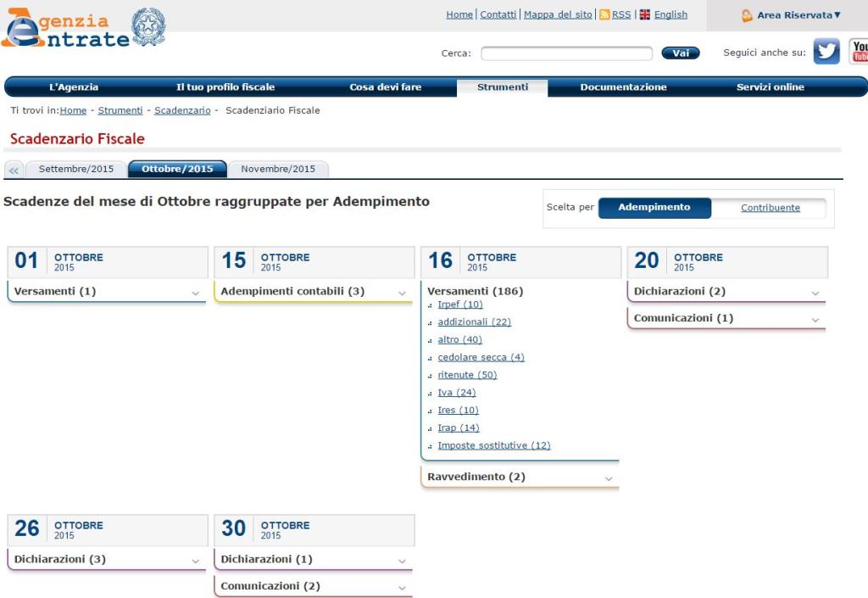Click the Vai search button
868x598 pixels.
681,53
